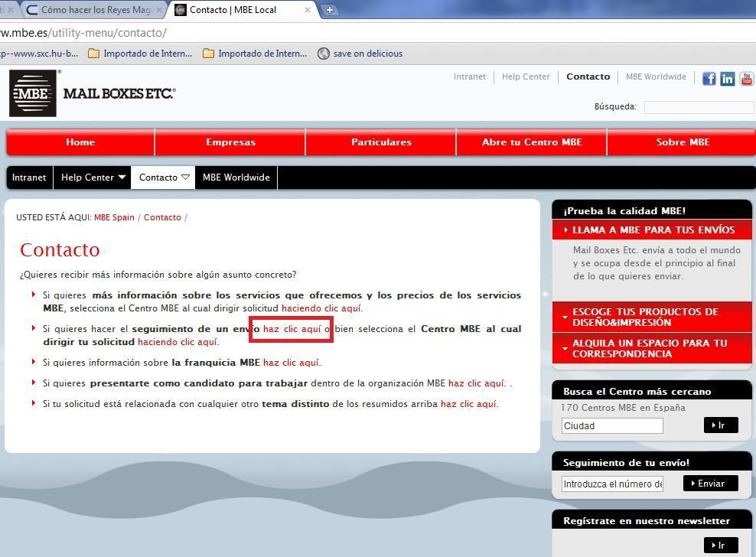Screen dimensions: 756x557
Task: Select 'Abre tu Centro MBE' menu
Action: coord(532,142)
